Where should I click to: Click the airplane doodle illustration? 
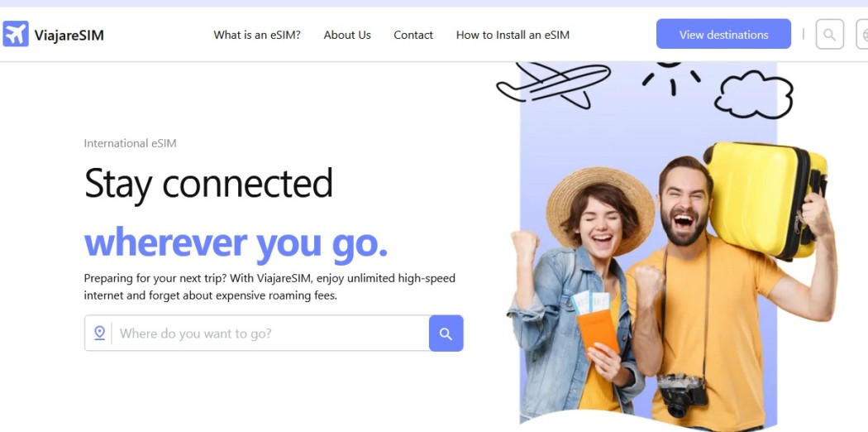(x=554, y=84)
